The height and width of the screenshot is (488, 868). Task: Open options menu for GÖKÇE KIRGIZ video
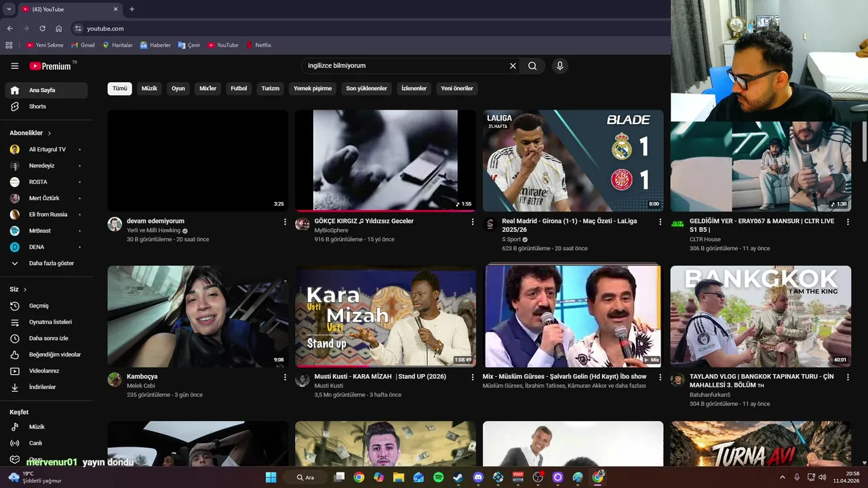point(473,222)
